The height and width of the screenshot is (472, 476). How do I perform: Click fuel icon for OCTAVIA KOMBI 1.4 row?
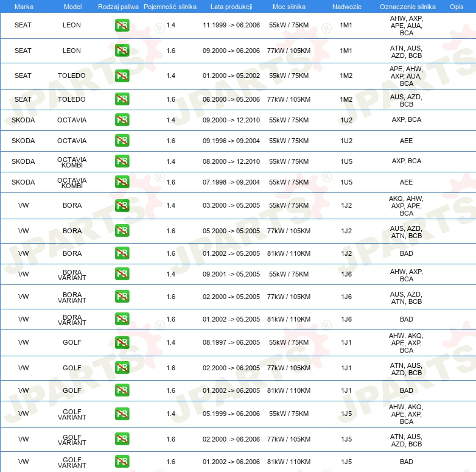(x=122, y=161)
